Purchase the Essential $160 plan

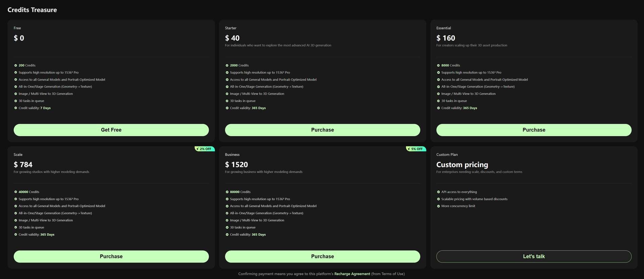click(x=534, y=130)
